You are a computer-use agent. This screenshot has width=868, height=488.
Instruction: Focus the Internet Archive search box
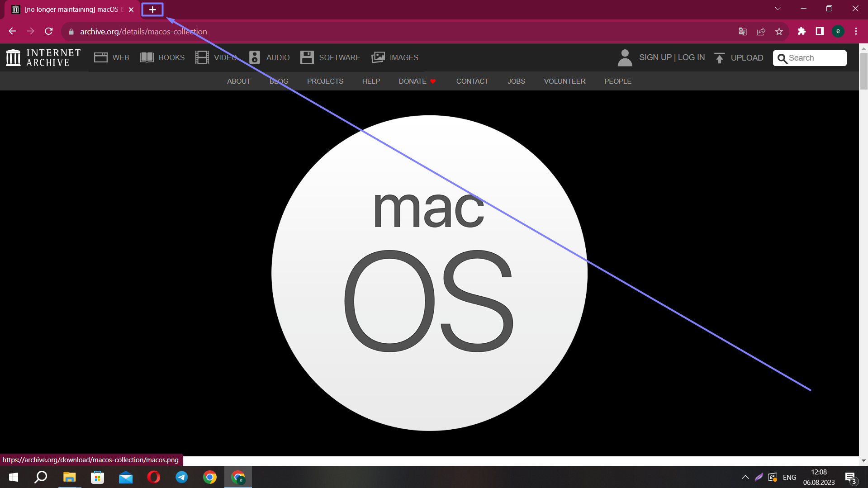coord(810,58)
